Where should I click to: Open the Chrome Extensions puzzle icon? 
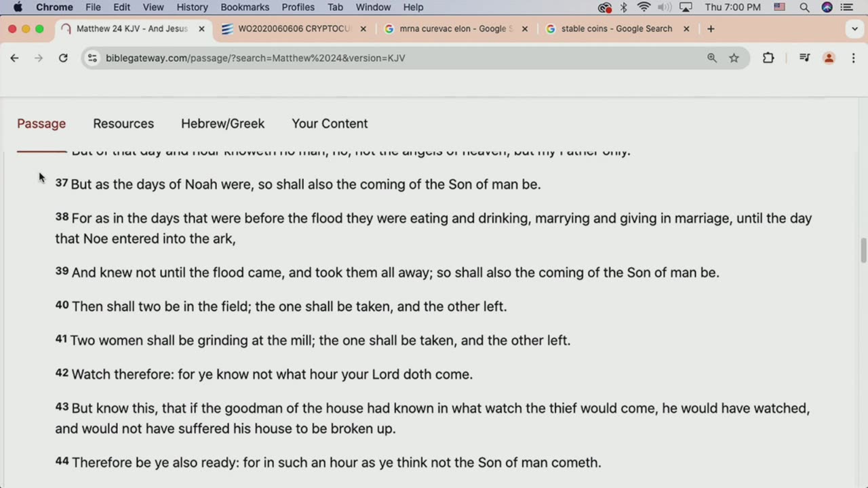768,58
